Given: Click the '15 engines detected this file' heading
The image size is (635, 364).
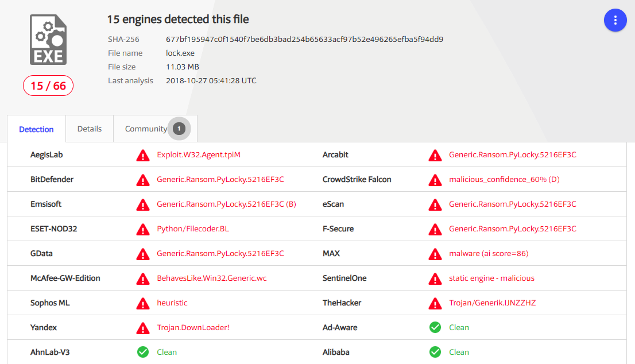Looking at the screenshot, I should coord(178,20).
